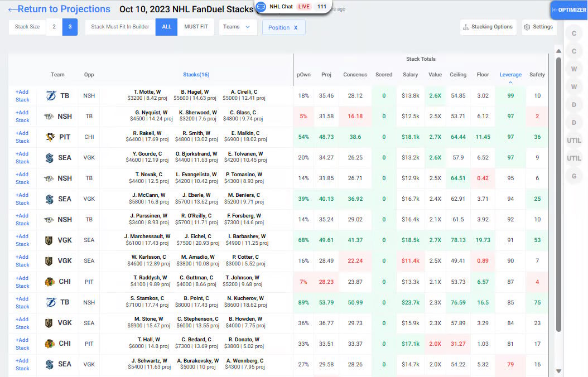Image resolution: width=588 pixels, height=377 pixels.
Task: Click M. Beniers, C player cell
Action: 244,199
